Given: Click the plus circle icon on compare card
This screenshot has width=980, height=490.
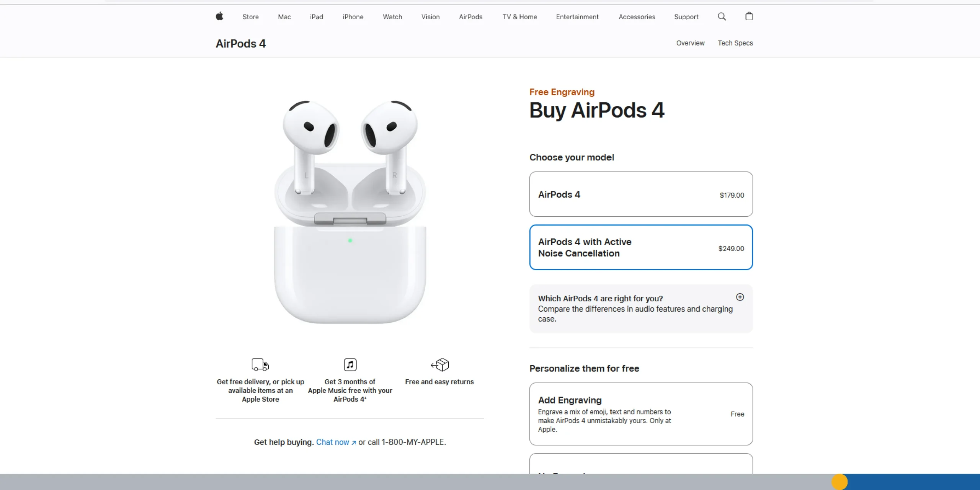Looking at the screenshot, I should (740, 297).
